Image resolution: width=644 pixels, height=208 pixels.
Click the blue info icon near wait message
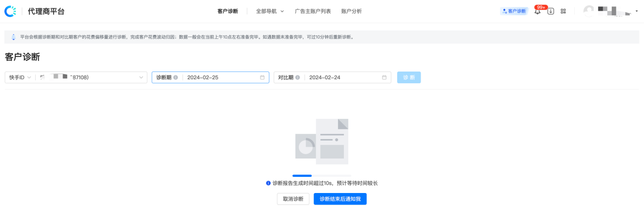point(268,183)
